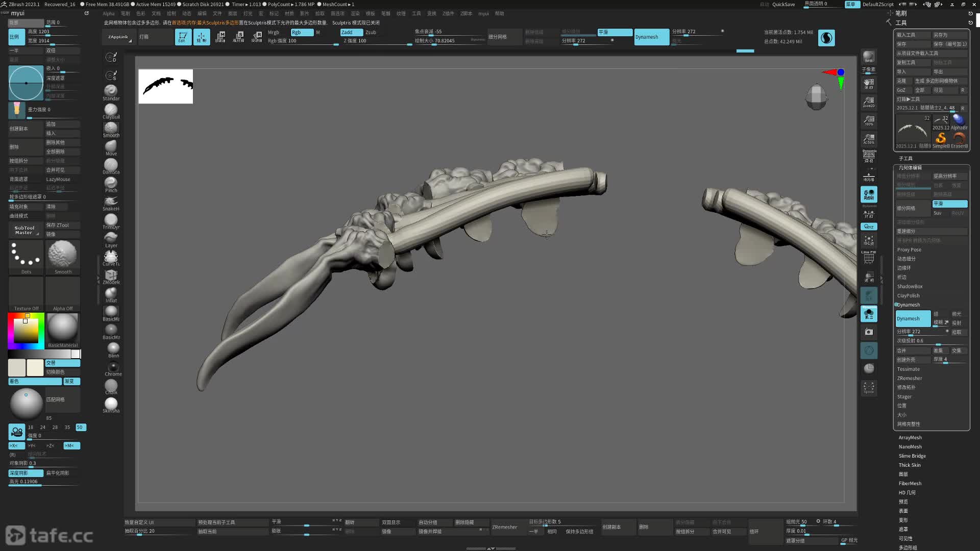Collapse the Dynamesh section header
980x551 pixels.
(908, 305)
